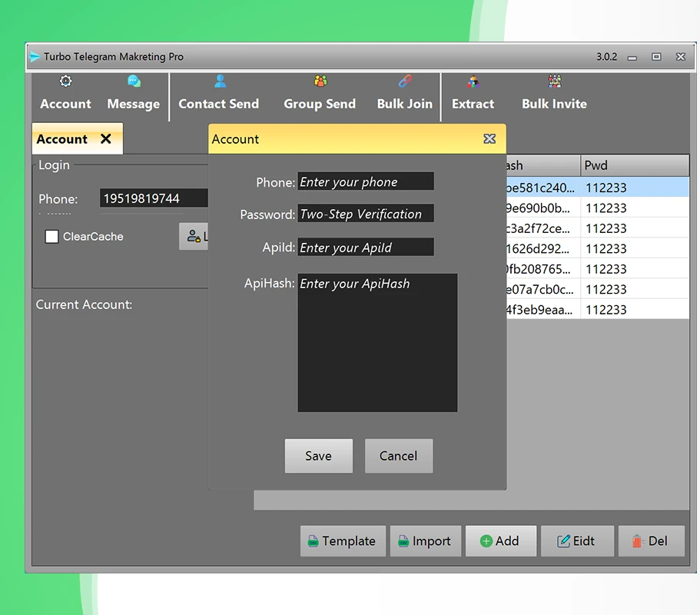Select the table row with hash 1626d292
700x615 pixels.
tap(597, 248)
